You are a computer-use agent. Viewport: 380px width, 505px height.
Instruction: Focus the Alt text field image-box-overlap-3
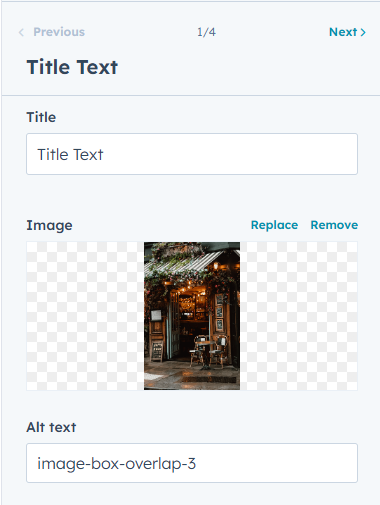(x=192, y=463)
